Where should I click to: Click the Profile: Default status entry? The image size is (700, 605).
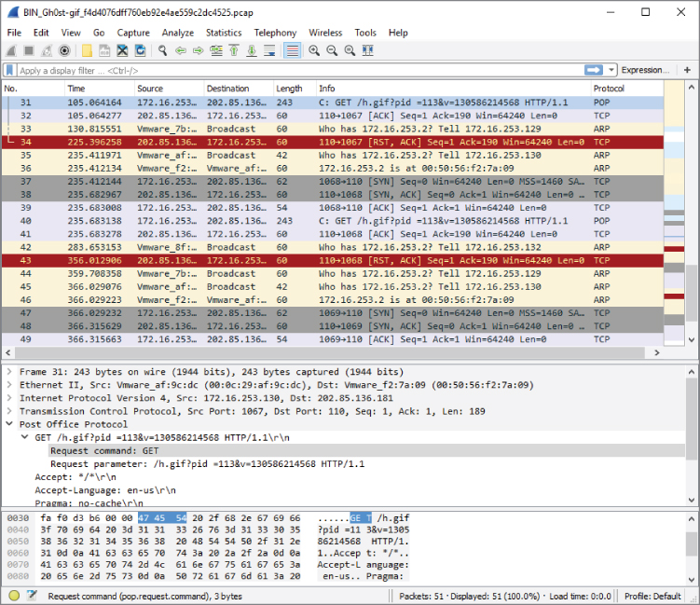pyautogui.click(x=652, y=596)
